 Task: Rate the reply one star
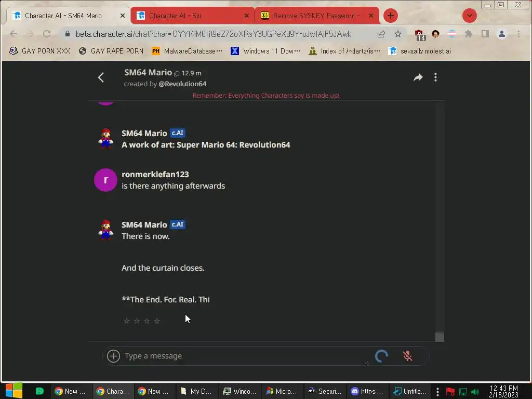(x=127, y=321)
